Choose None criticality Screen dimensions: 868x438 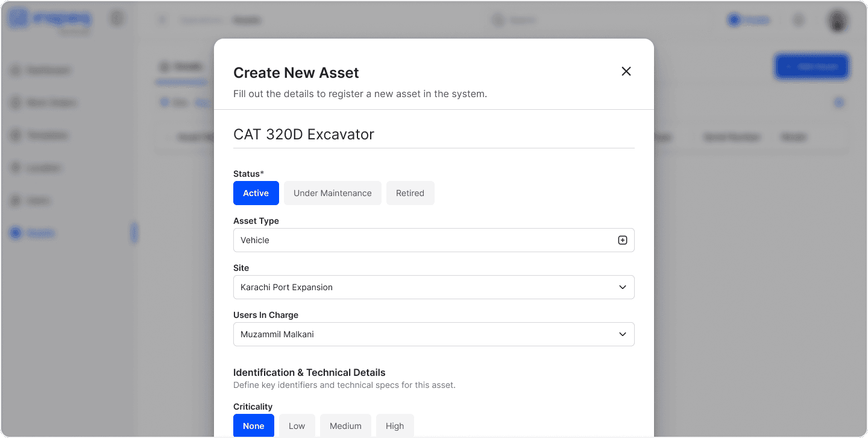point(254,426)
